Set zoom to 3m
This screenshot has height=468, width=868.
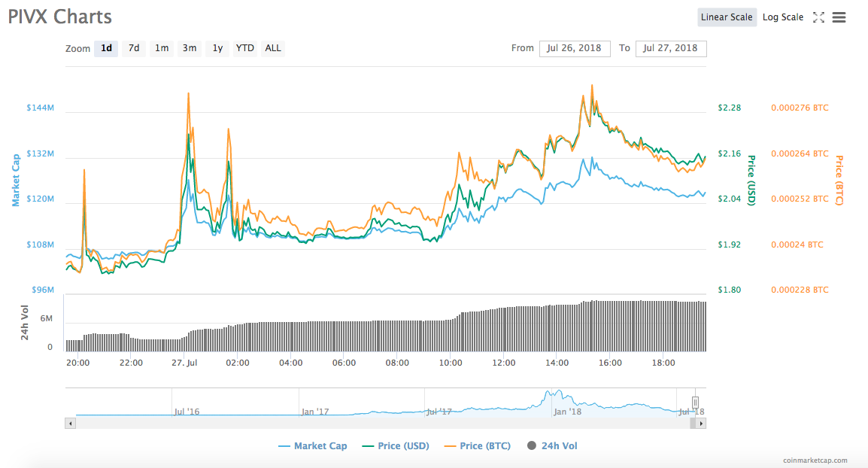[190, 48]
